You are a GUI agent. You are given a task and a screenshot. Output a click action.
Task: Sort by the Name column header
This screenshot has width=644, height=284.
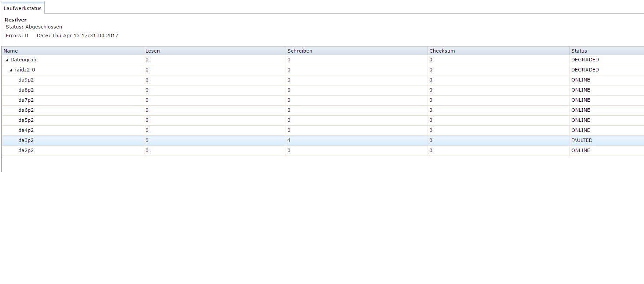coord(73,51)
